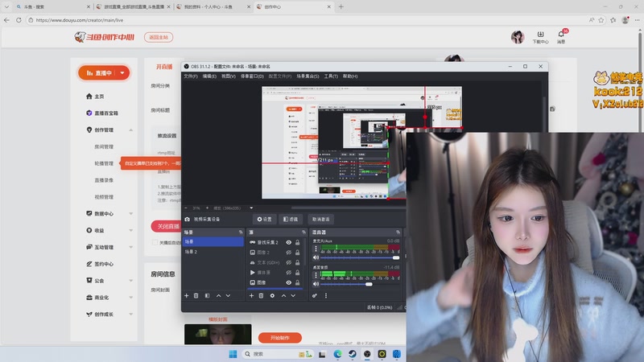Open the OBS 编辑(E) menu
Viewport: 644px width, 362px height.
tap(209, 76)
